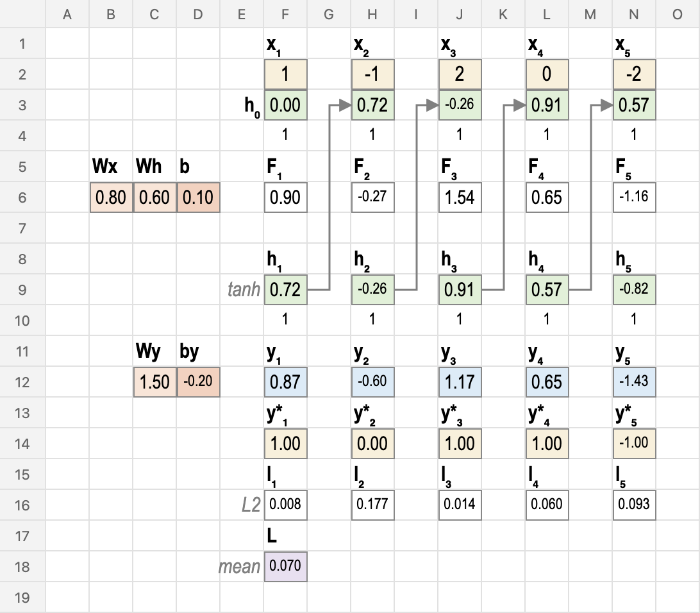Select column F header
700x613 pixels.
(x=285, y=14)
